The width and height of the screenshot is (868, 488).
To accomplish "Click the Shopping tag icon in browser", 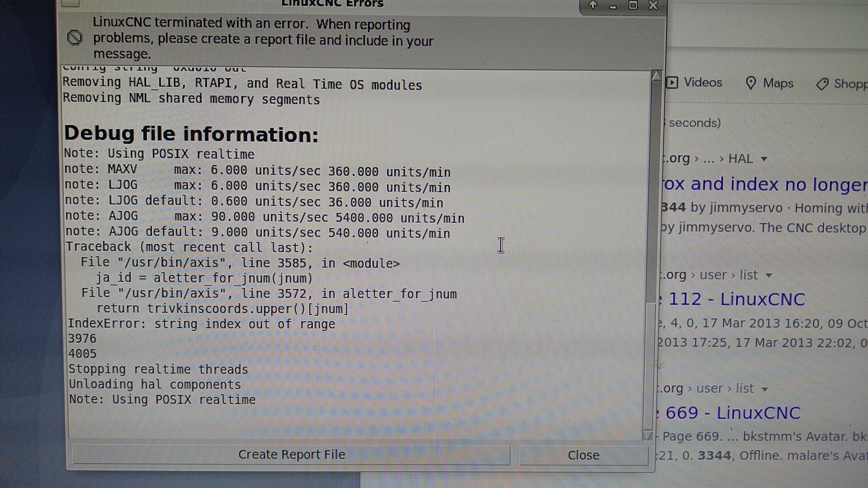I will pyautogui.click(x=822, y=84).
